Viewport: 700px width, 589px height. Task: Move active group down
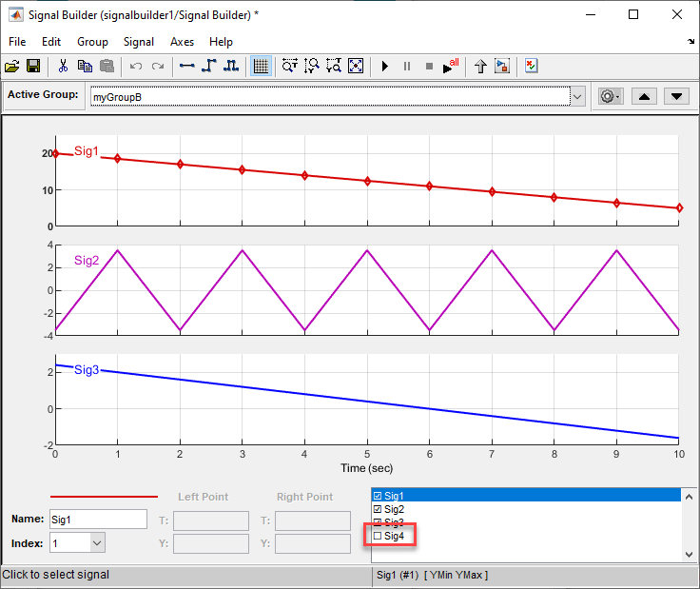(677, 96)
